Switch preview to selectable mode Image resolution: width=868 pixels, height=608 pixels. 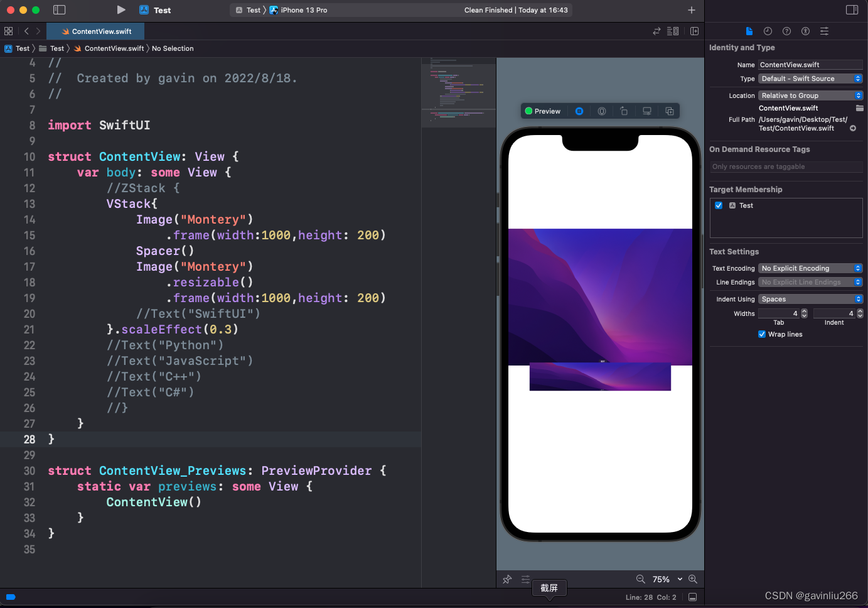pos(602,111)
